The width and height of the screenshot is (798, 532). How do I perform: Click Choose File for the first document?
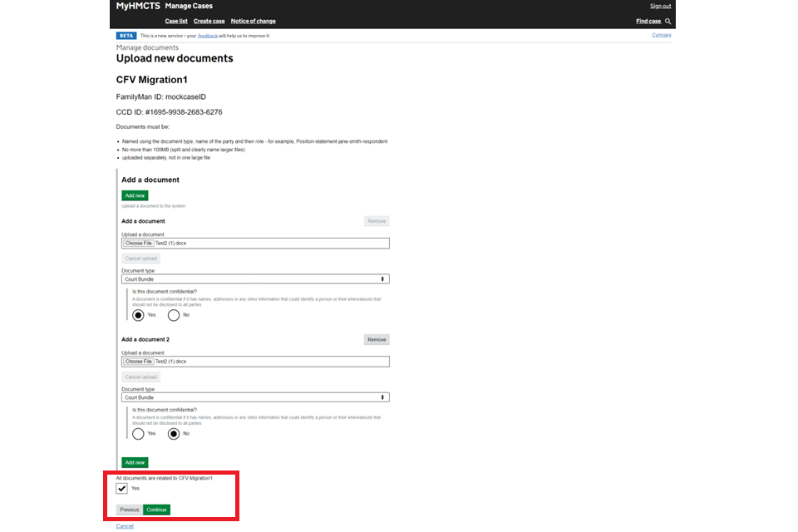138,244
